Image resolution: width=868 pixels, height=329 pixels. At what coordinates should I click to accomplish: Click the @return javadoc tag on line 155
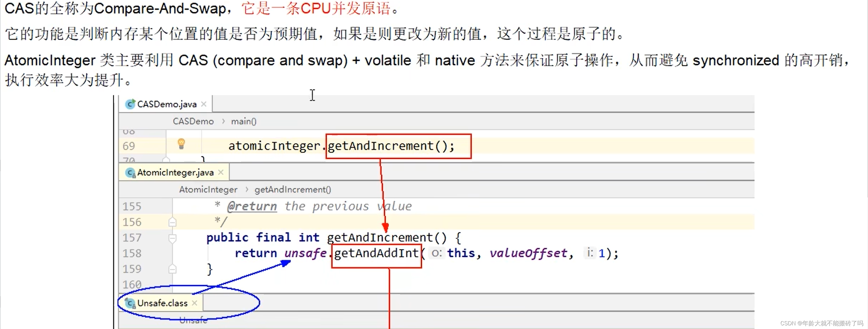click(x=252, y=206)
